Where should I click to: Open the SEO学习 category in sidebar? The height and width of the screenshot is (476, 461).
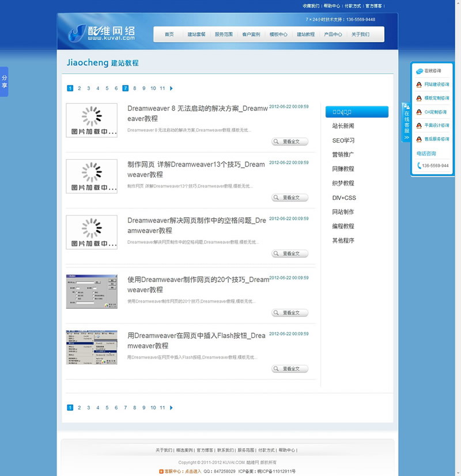pos(343,140)
